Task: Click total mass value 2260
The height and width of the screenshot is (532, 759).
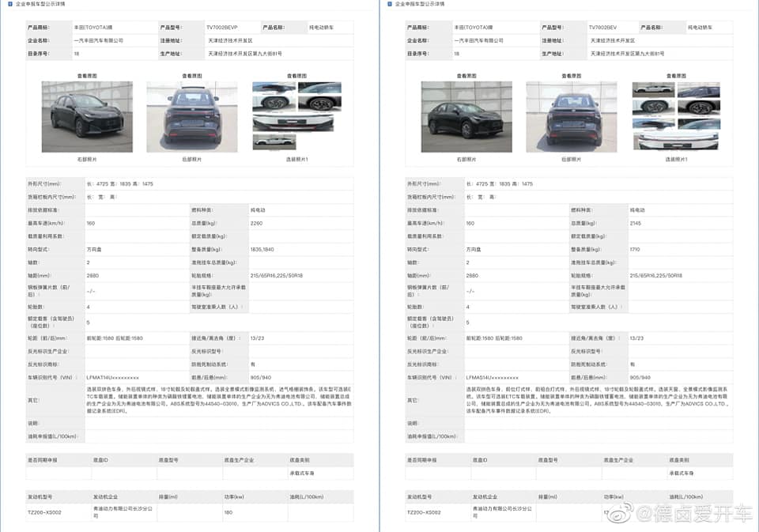Action: pos(256,223)
